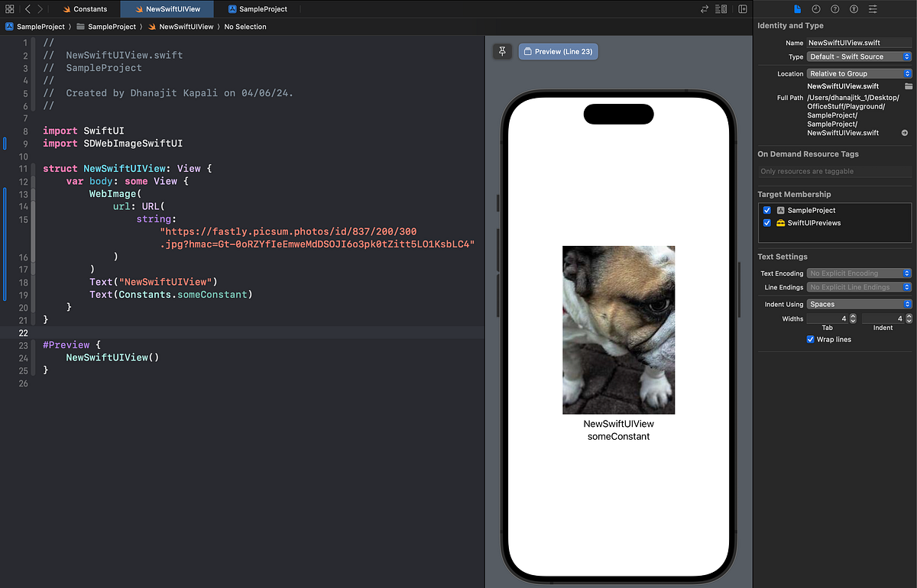Open the Attributes inspector icon
This screenshot has width=917, height=588.
tap(873, 9)
